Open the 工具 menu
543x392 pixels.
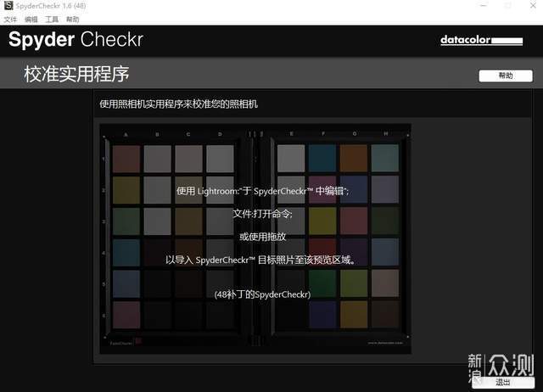(x=52, y=20)
